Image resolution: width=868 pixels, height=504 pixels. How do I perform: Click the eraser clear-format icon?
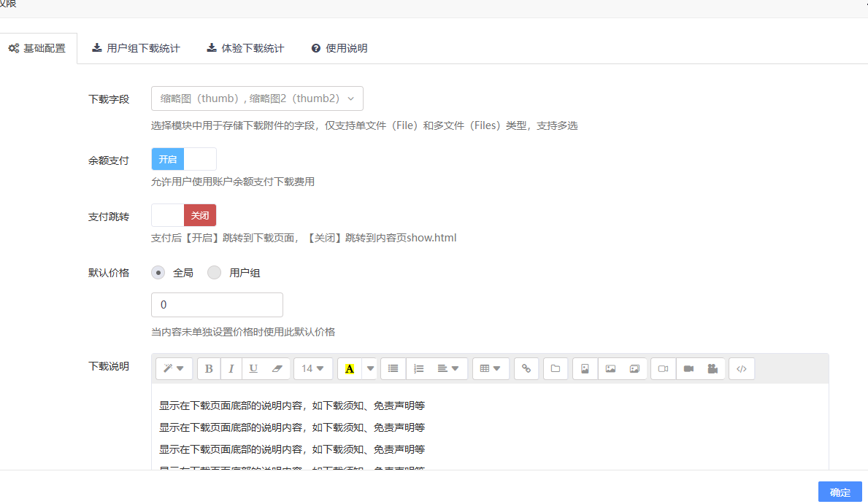tap(277, 368)
